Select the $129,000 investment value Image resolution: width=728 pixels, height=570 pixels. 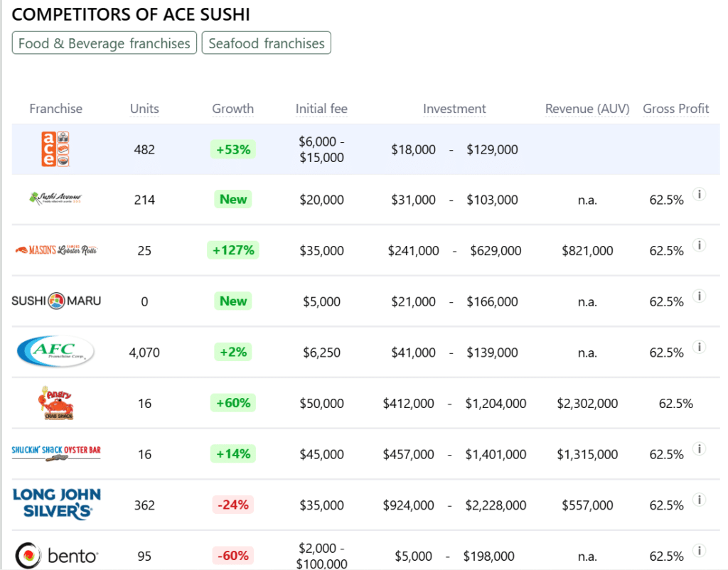[492, 149]
